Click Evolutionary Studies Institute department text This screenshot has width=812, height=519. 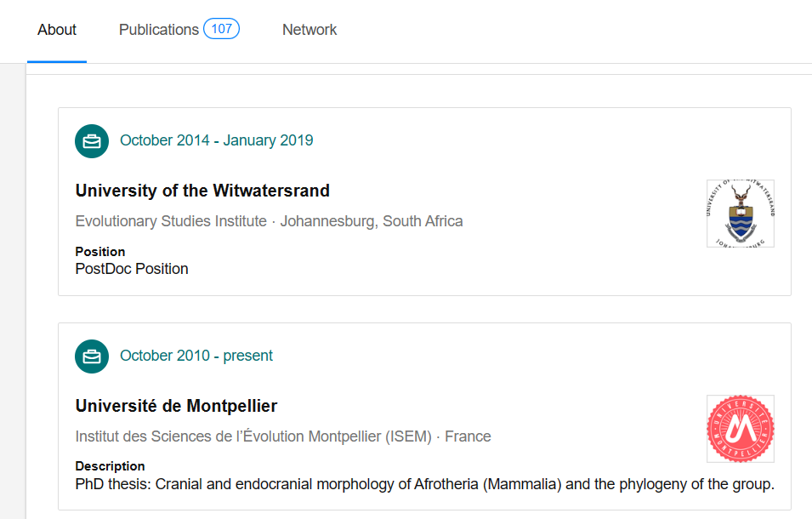(171, 221)
